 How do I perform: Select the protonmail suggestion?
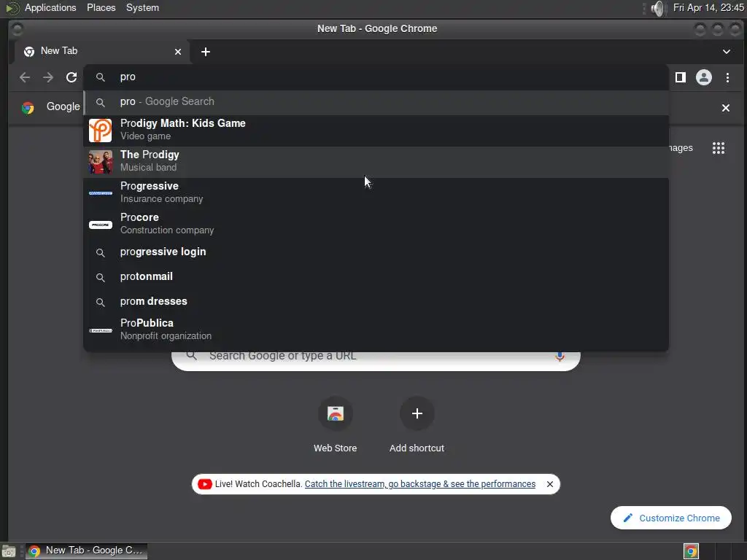[x=376, y=276]
